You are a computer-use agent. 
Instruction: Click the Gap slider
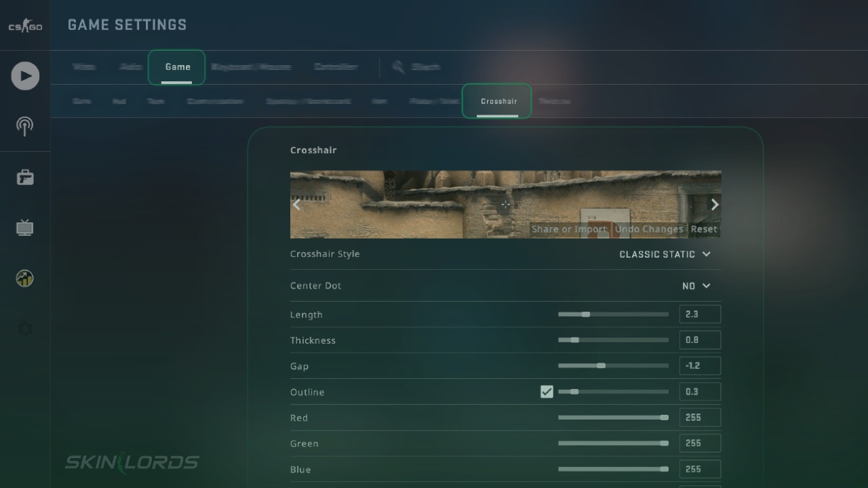pyautogui.click(x=613, y=366)
